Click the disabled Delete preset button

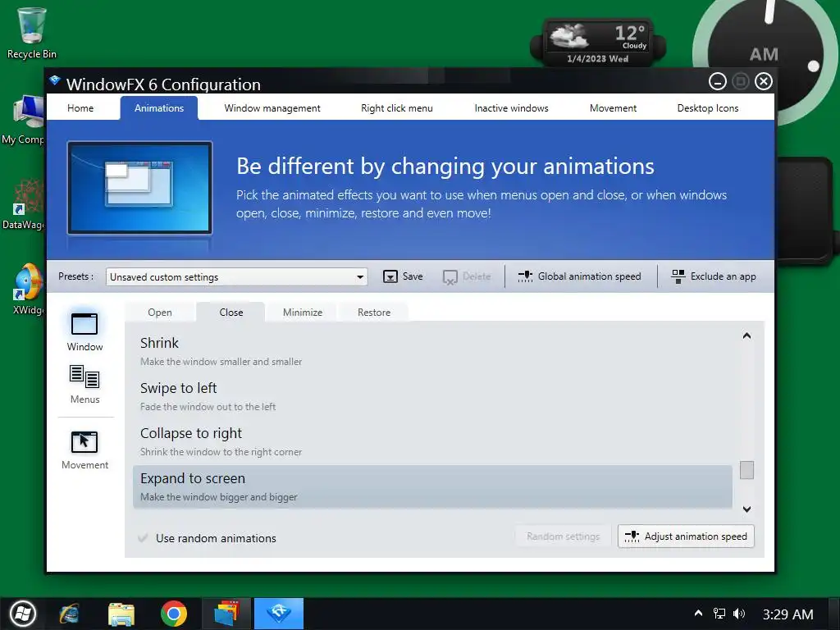tap(467, 276)
